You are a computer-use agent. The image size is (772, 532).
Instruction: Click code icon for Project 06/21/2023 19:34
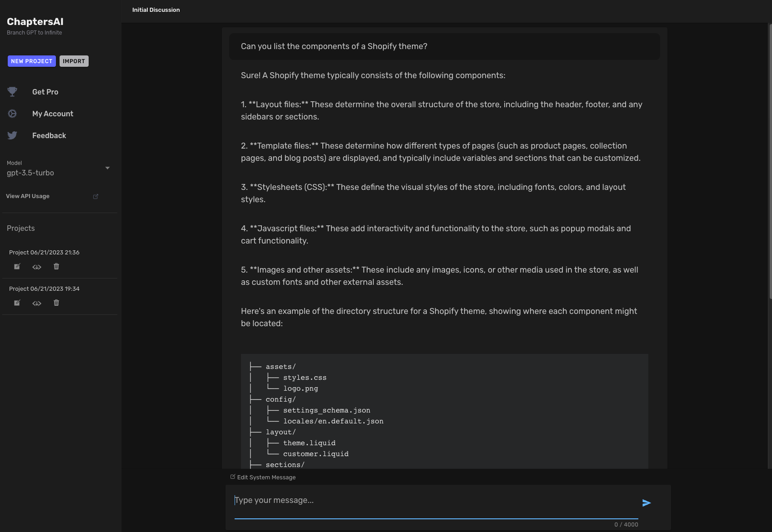37,303
